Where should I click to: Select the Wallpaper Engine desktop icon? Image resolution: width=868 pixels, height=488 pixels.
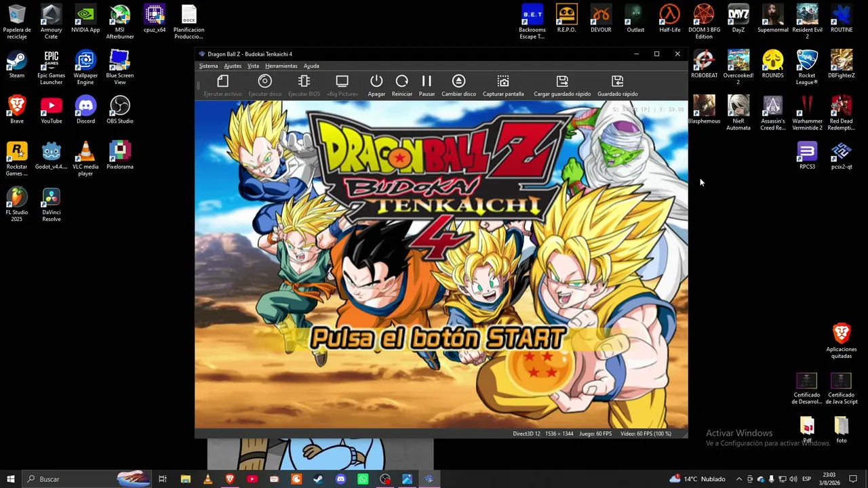click(x=85, y=68)
